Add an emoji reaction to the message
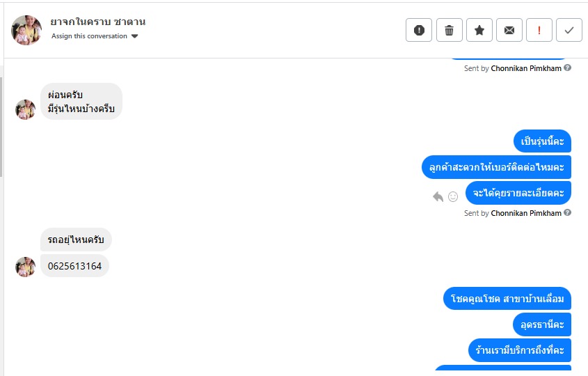 point(453,196)
